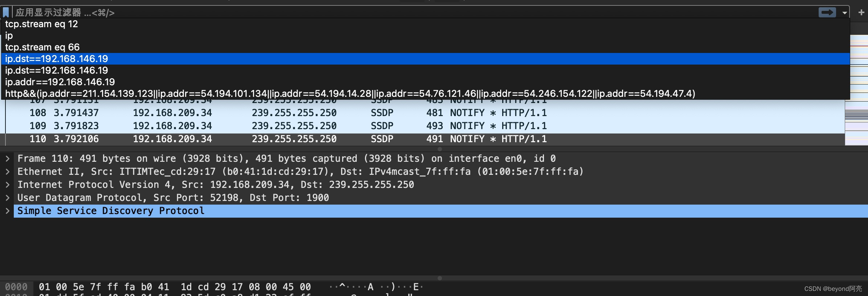Expand Simple Service Discovery Protocol section

(7, 211)
